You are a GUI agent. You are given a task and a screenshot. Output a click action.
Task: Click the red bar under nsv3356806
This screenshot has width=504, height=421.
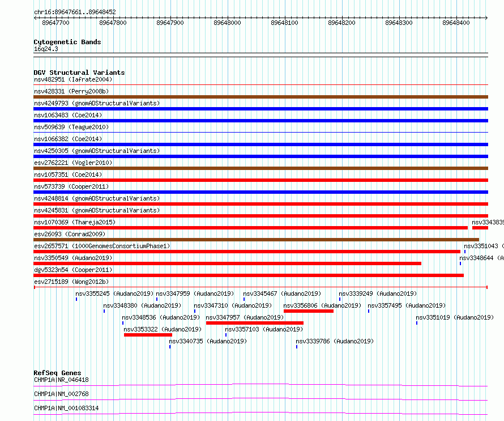309,311
